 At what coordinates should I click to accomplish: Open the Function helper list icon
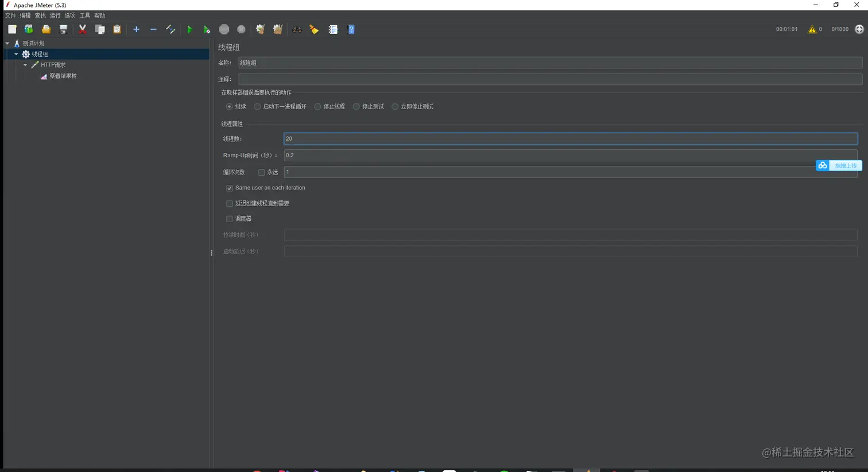pyautogui.click(x=333, y=29)
